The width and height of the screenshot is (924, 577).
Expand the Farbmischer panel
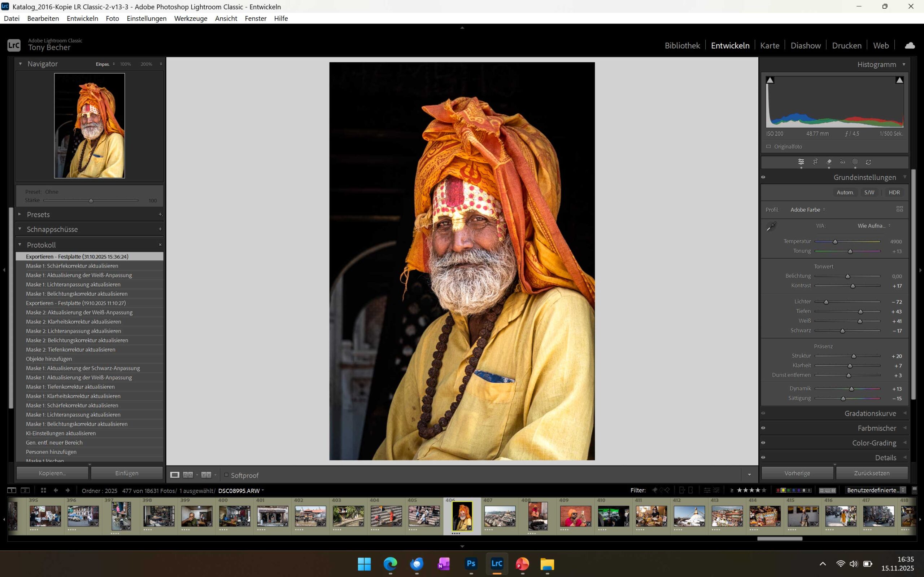pyautogui.click(x=877, y=428)
